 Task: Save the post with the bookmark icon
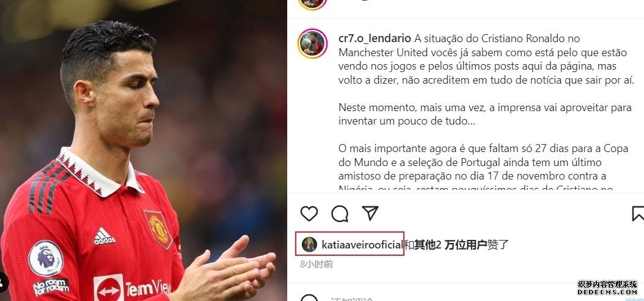coord(638,214)
